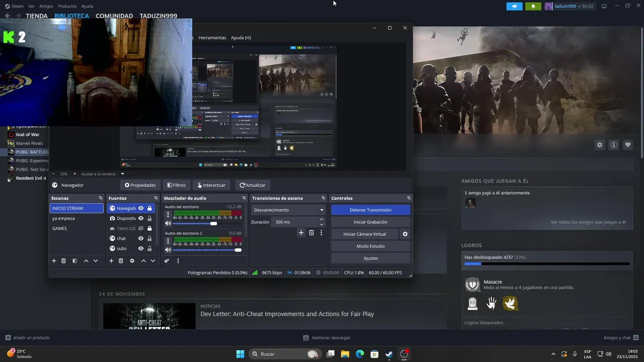
Task: Open preview zoom scaling dropdown arrow
Action: point(122,174)
